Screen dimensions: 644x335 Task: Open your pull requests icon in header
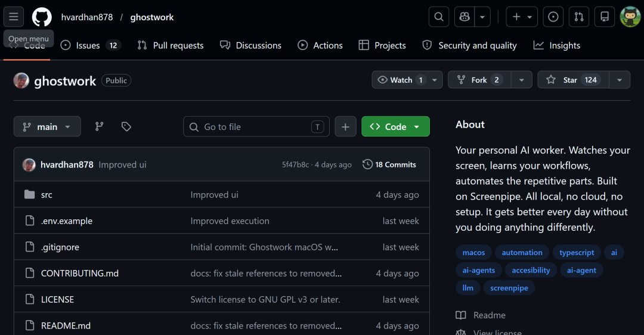click(x=578, y=17)
